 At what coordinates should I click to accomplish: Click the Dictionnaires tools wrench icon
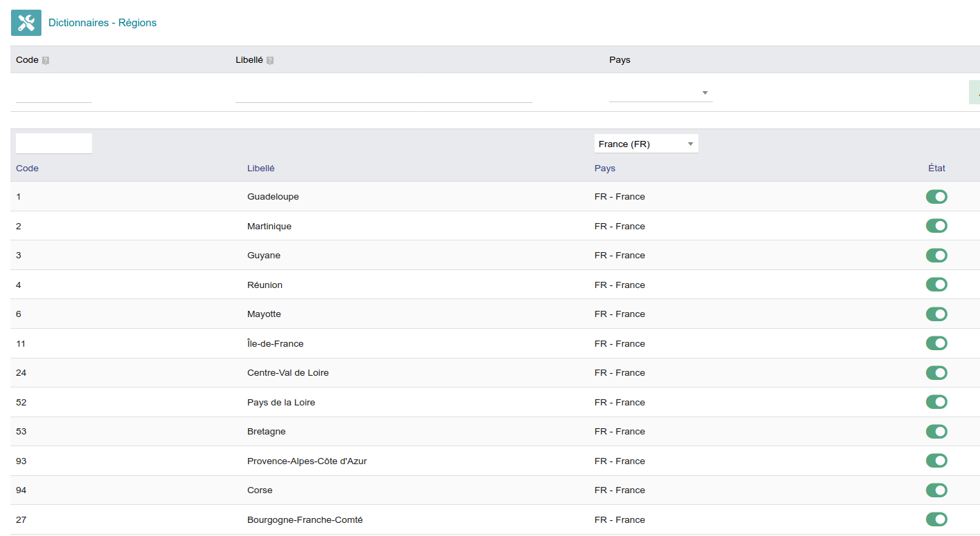pos(26,23)
